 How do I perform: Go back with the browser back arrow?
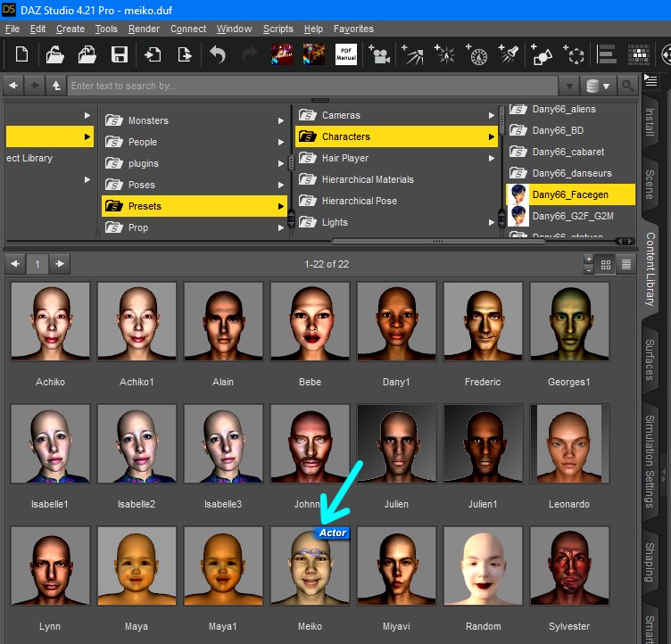click(x=13, y=86)
